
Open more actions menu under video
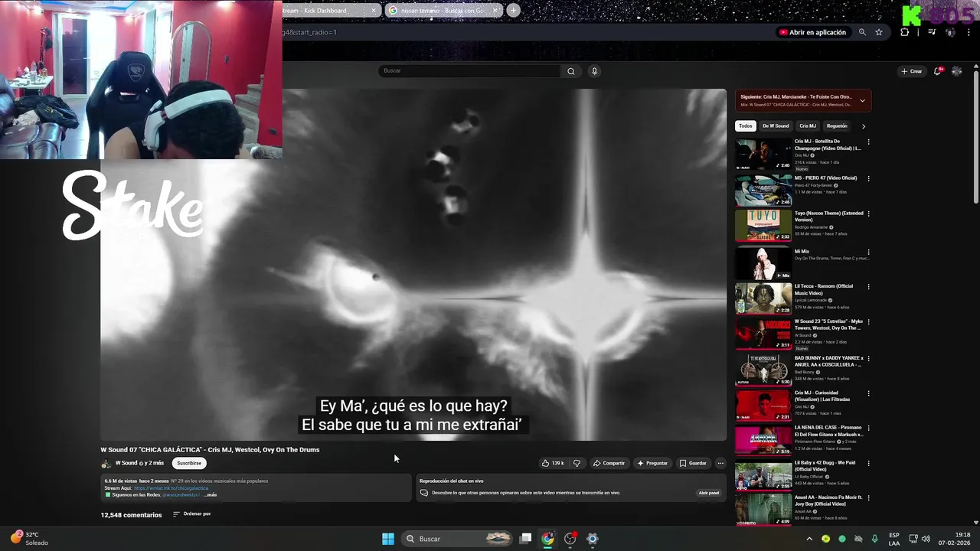click(720, 463)
